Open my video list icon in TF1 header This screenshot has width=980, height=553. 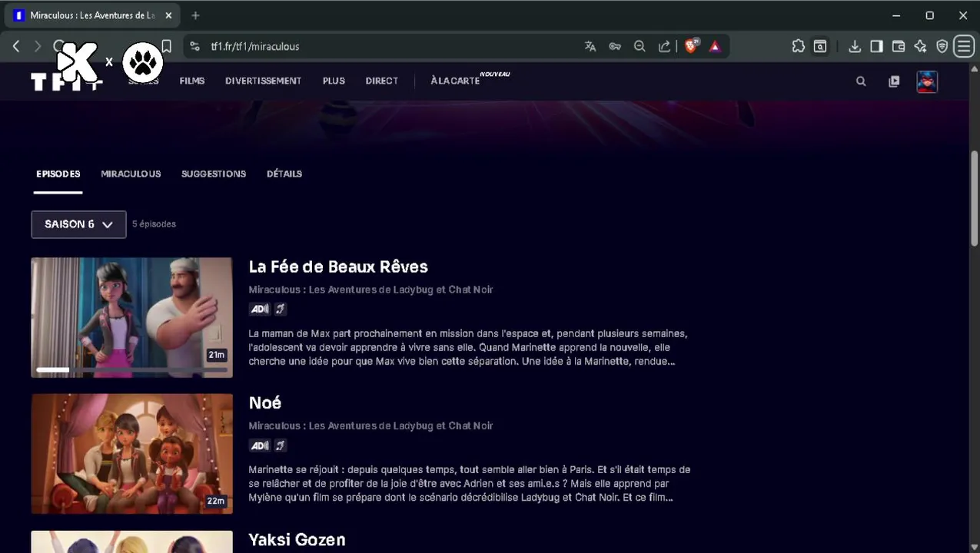[x=894, y=81]
